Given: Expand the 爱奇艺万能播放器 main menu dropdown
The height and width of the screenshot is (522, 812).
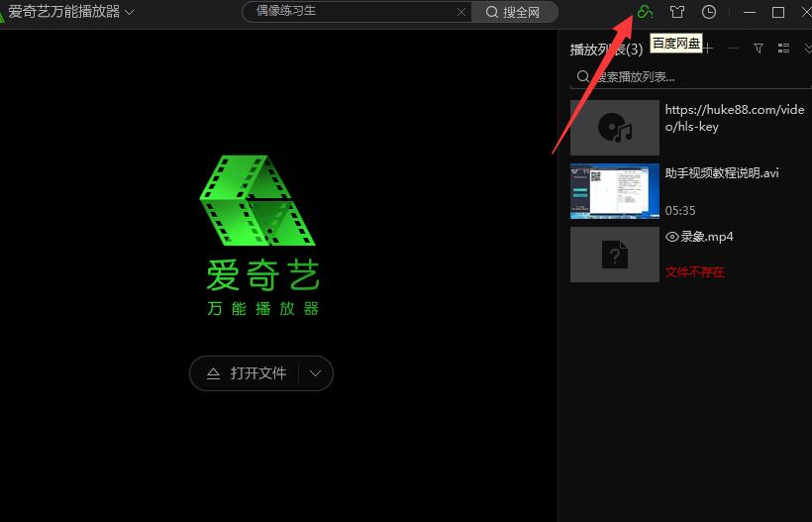Looking at the screenshot, I should [130, 12].
